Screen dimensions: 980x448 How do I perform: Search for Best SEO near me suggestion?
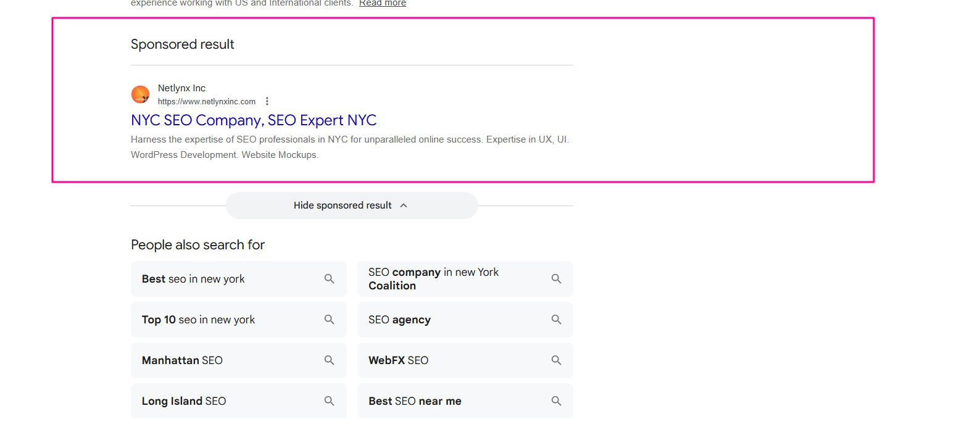coord(465,401)
